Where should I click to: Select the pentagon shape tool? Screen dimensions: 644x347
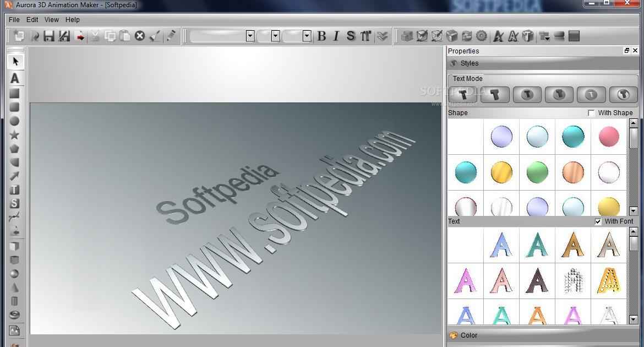tap(14, 148)
